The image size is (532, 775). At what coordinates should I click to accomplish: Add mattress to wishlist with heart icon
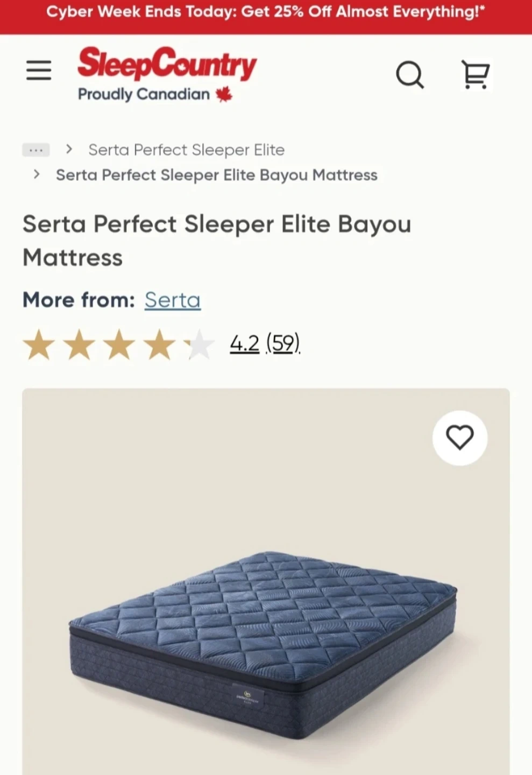click(x=460, y=438)
